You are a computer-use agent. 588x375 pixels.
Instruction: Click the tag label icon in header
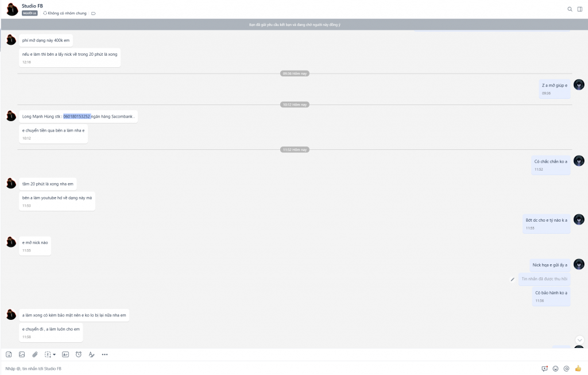(94, 13)
